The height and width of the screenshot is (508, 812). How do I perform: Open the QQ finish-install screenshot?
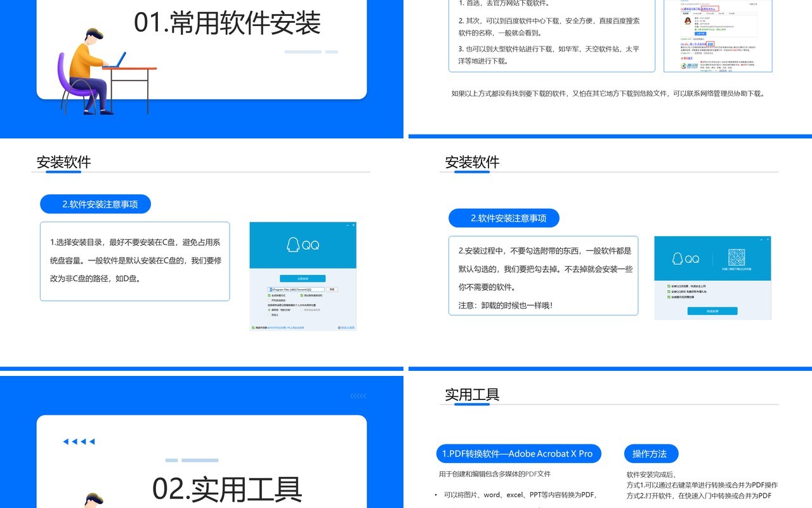click(x=712, y=277)
